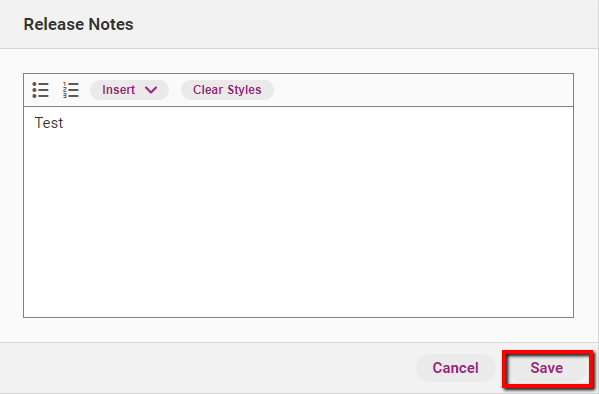Confirm changes with the highlighted Save button

coord(547,368)
